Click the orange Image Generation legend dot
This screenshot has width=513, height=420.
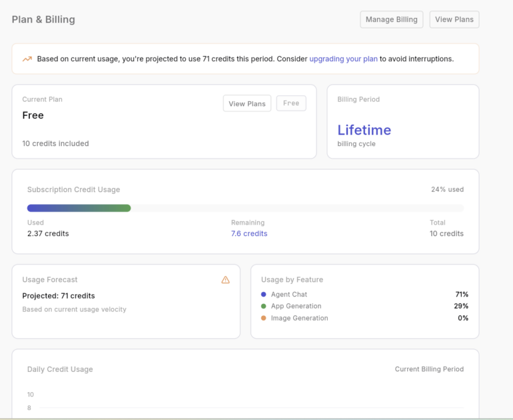[x=264, y=318]
